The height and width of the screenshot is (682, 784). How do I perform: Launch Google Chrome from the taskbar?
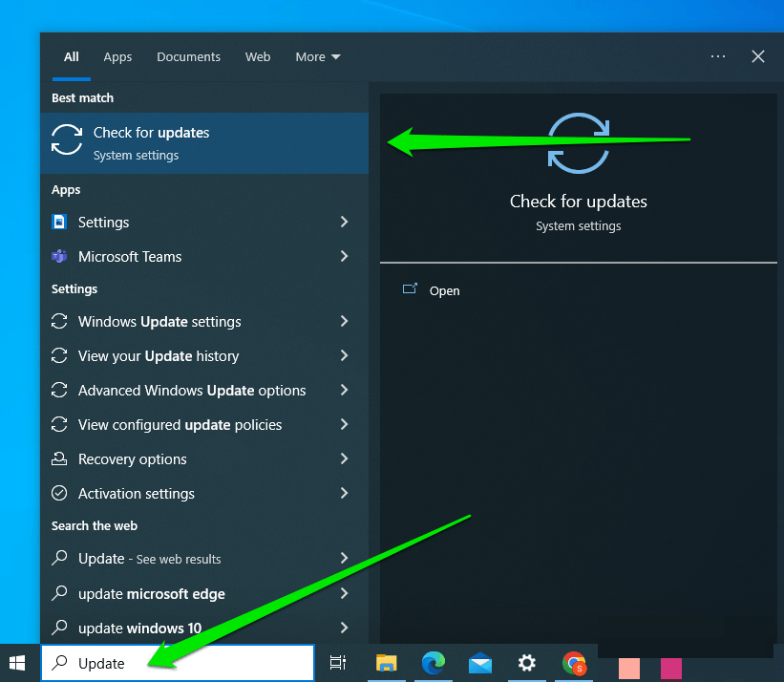click(x=574, y=663)
